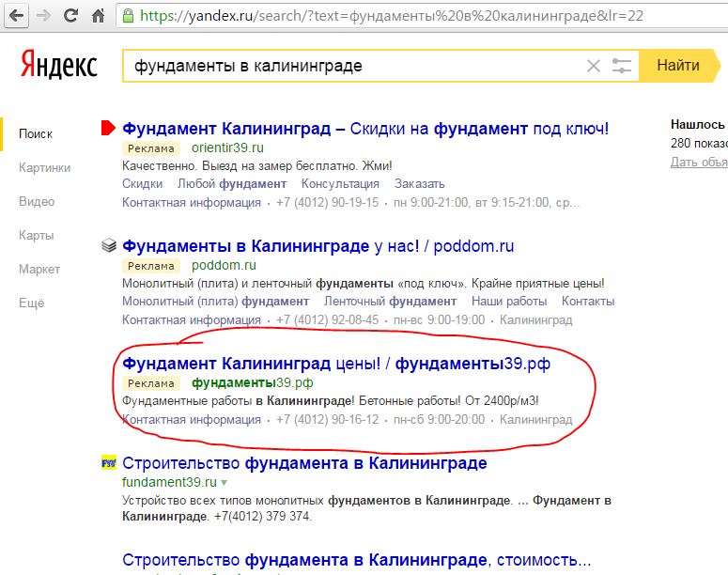Image resolution: width=728 pixels, height=575 pixels.
Task: Open the Ещё menu in sidebar
Action: click(32, 303)
